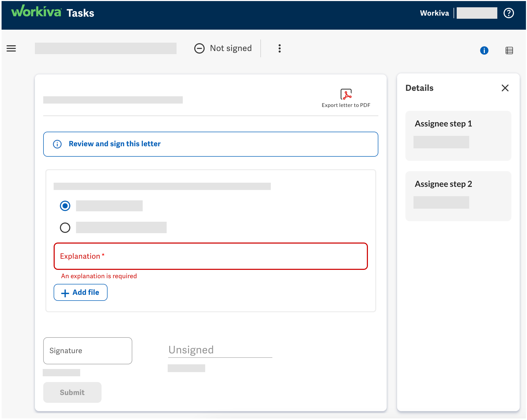Click the Workiva menu item in header

(x=434, y=13)
